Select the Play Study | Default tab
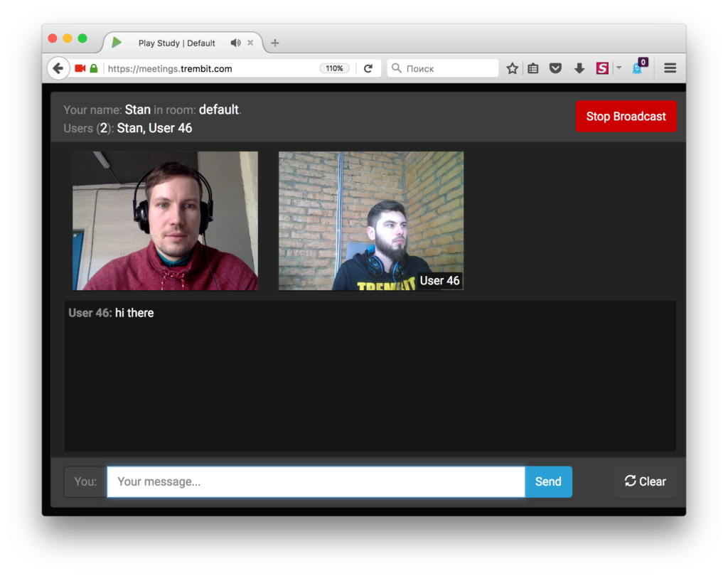This screenshot has width=728, height=576. pos(182,43)
